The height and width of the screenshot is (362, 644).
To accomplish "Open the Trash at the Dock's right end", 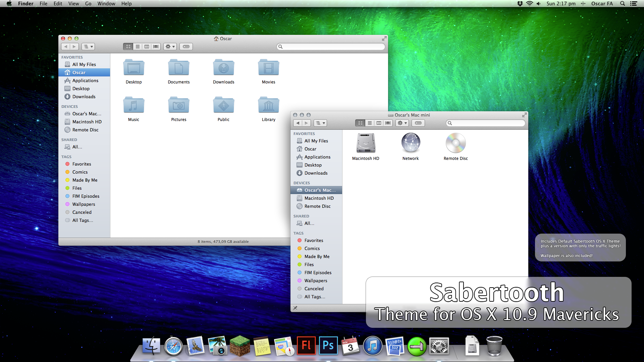I will 495,346.
